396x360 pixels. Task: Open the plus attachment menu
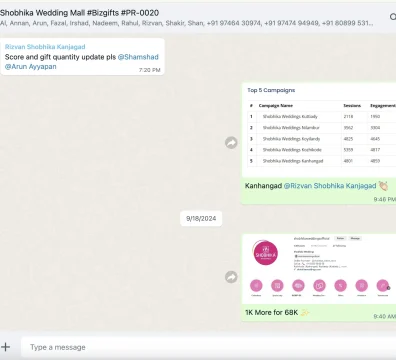pyautogui.click(x=5, y=347)
